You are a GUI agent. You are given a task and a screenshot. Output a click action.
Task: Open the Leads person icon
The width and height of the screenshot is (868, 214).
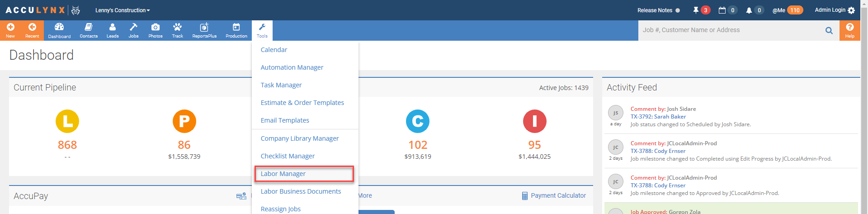pyautogui.click(x=113, y=27)
